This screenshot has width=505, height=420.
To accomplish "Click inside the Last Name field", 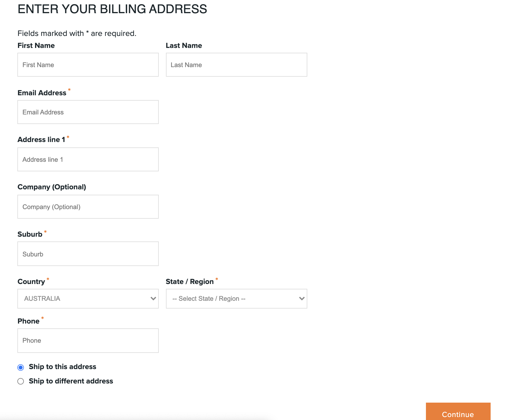I will pos(236,65).
